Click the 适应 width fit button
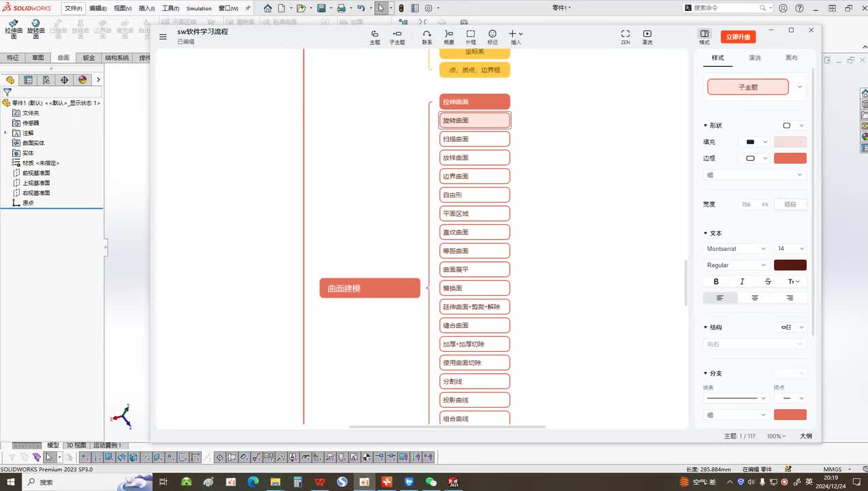The image size is (868, 491). pos(790,205)
